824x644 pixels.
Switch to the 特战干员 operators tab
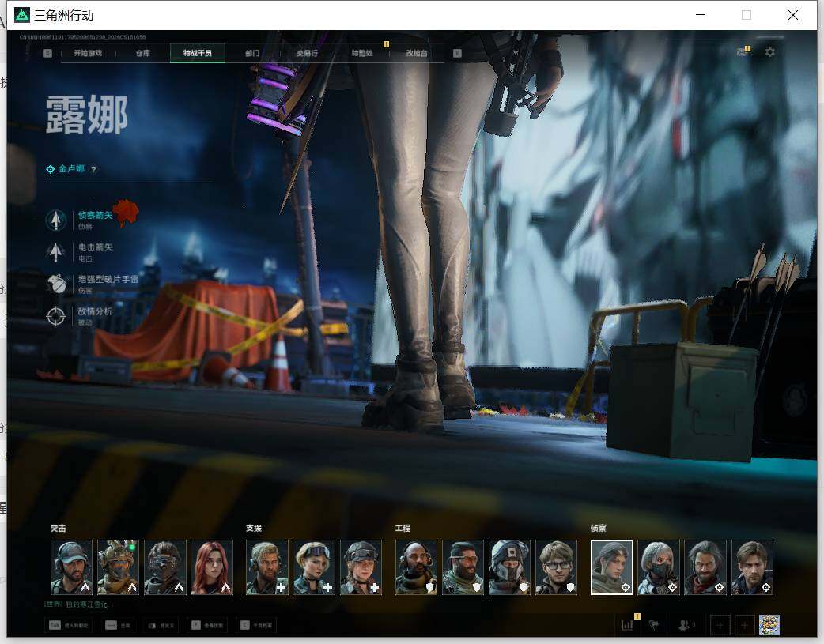tap(198, 53)
